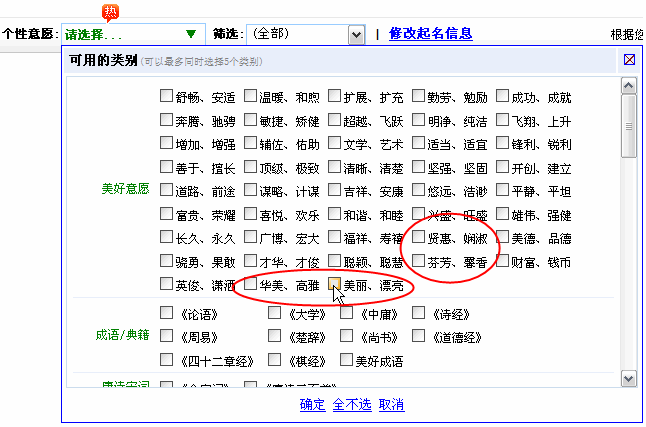This screenshot has height=427, width=646.
Task: Enable the 《道德经》 checkbox
Action: [x=418, y=337]
